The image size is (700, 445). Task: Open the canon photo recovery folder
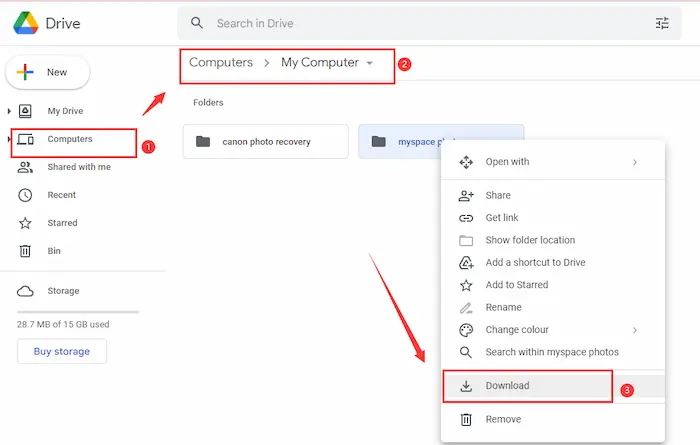(x=266, y=141)
